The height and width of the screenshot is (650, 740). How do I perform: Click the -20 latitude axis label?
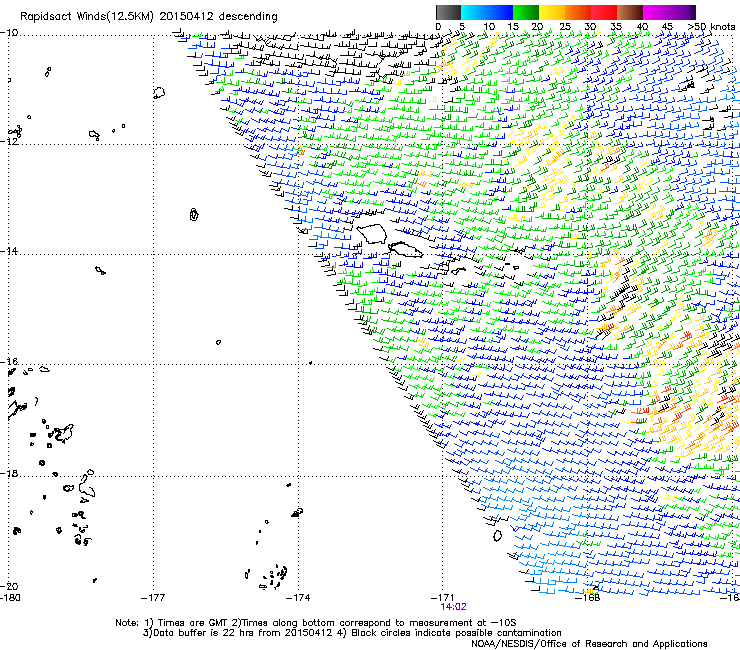point(9,586)
